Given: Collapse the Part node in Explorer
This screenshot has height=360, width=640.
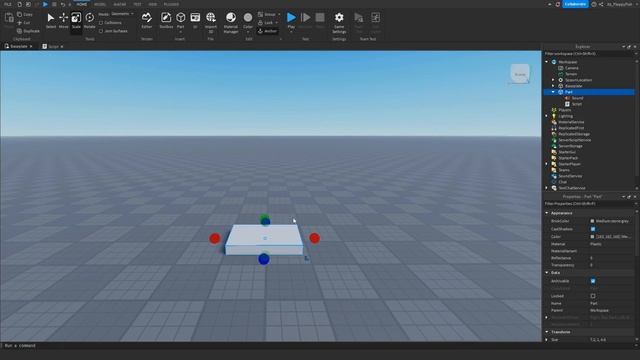Looking at the screenshot, I should 553,92.
